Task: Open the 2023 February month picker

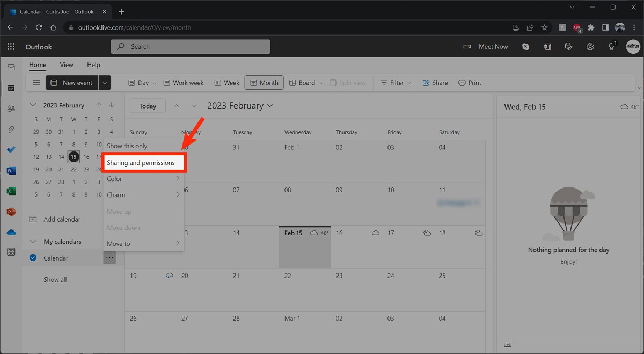Action: (240, 106)
